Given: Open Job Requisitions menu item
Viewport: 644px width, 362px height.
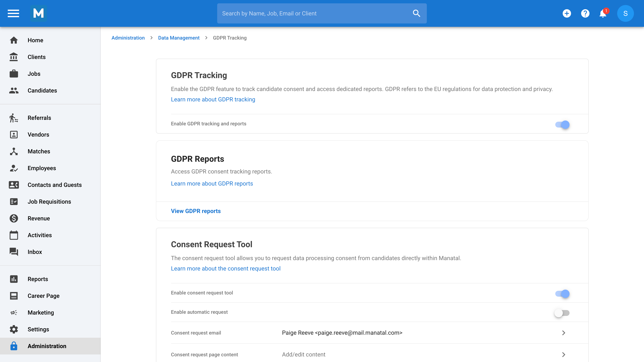Looking at the screenshot, I should pos(49,202).
